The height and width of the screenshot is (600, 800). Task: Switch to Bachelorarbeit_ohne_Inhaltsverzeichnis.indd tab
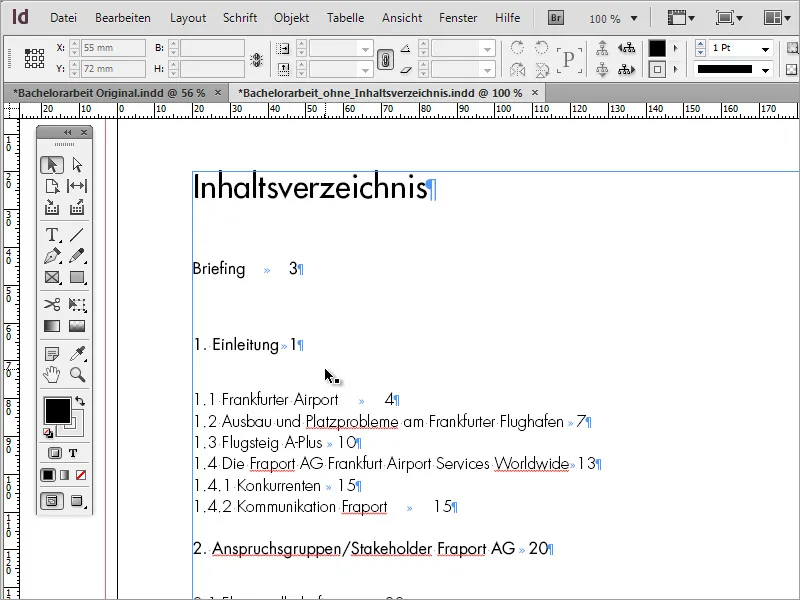(x=380, y=93)
